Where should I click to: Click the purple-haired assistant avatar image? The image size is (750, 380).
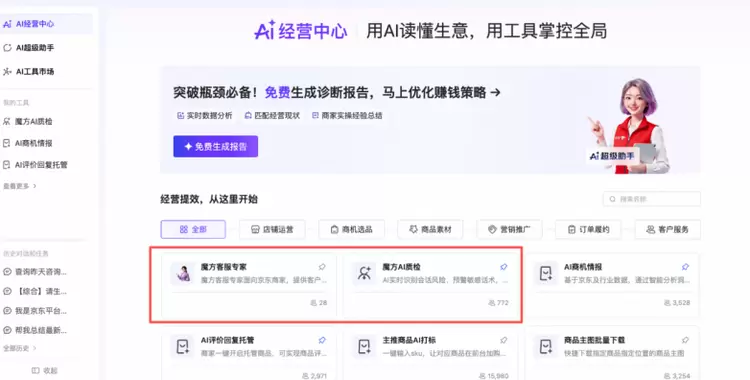[x=630, y=125]
